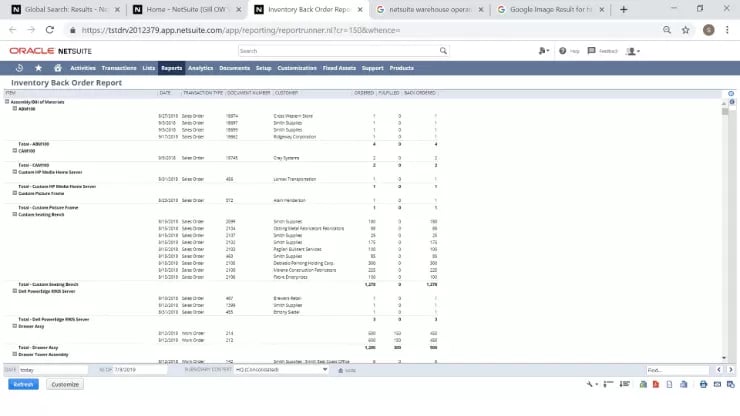The width and height of the screenshot is (740, 416).
Task: Collapse Custom HP Media Home Server group
Action: point(15,172)
